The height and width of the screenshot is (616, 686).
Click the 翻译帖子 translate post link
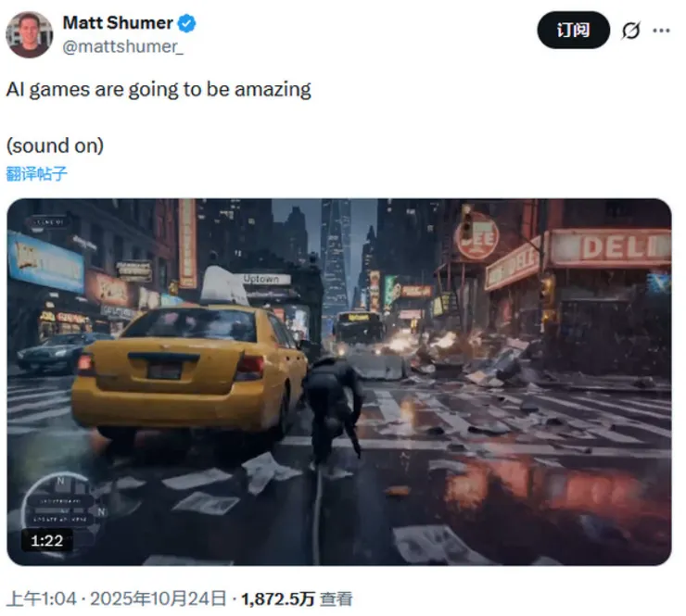[36, 173]
